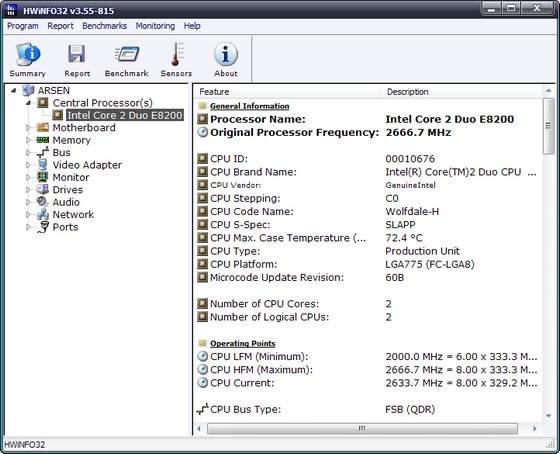This screenshot has height=454, width=560.
Task: Expand the Ports tree node
Action: pyautogui.click(x=28, y=227)
